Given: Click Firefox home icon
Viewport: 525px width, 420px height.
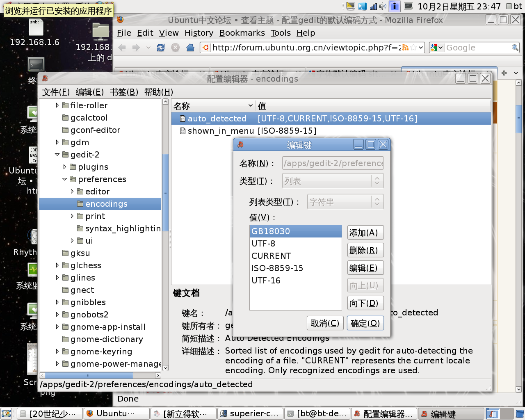Looking at the screenshot, I should click(x=190, y=48).
